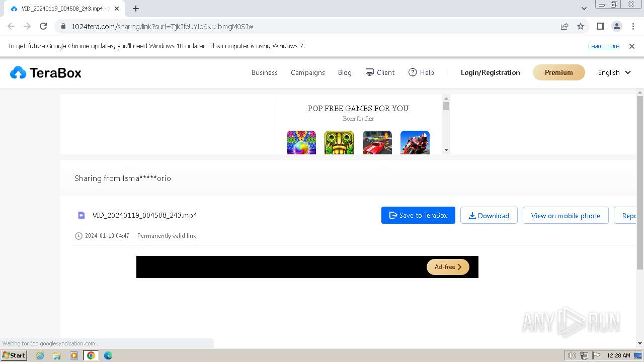Go forward in browser history
644x362 pixels.
pos(27,26)
